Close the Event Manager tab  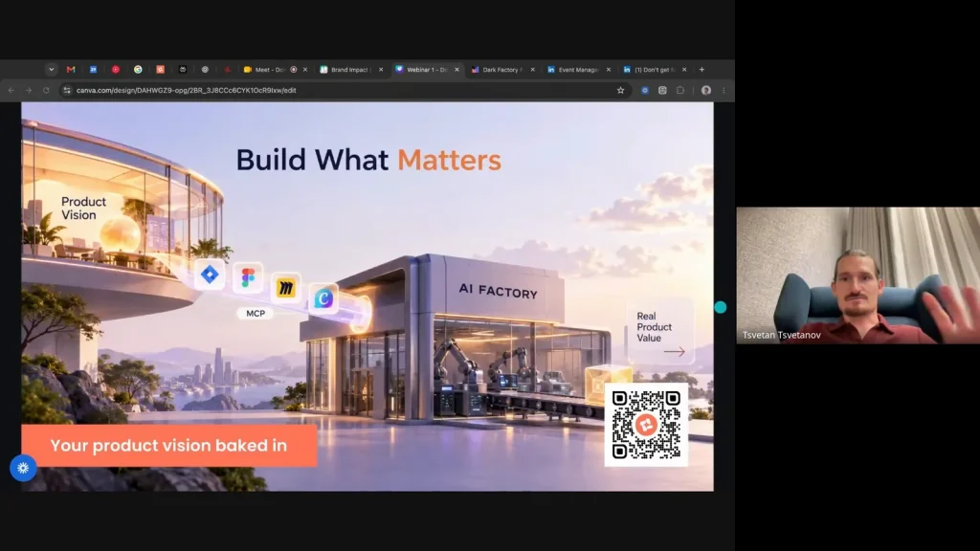pyautogui.click(x=608, y=69)
